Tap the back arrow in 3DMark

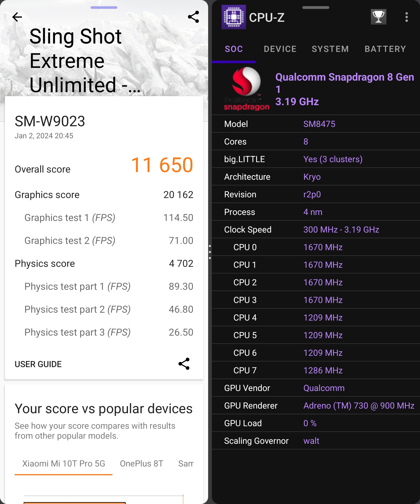[17, 17]
